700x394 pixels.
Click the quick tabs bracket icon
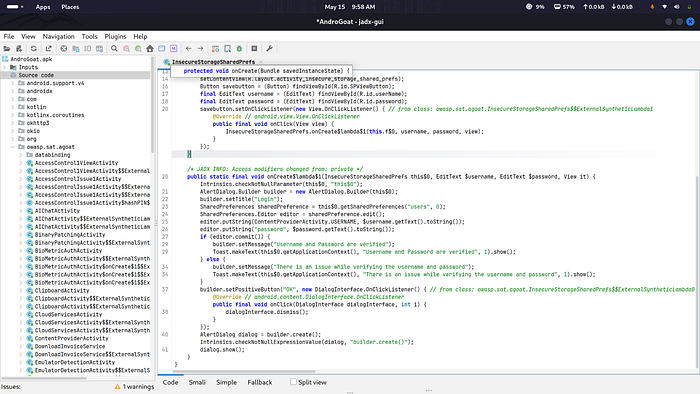tap(88, 49)
